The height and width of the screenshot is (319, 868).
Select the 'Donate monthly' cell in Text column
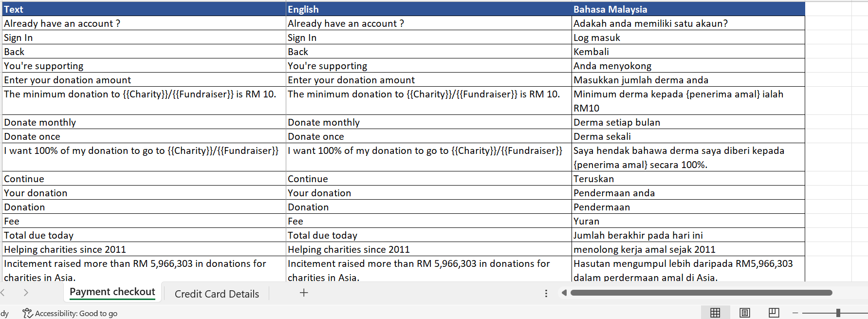click(x=144, y=122)
